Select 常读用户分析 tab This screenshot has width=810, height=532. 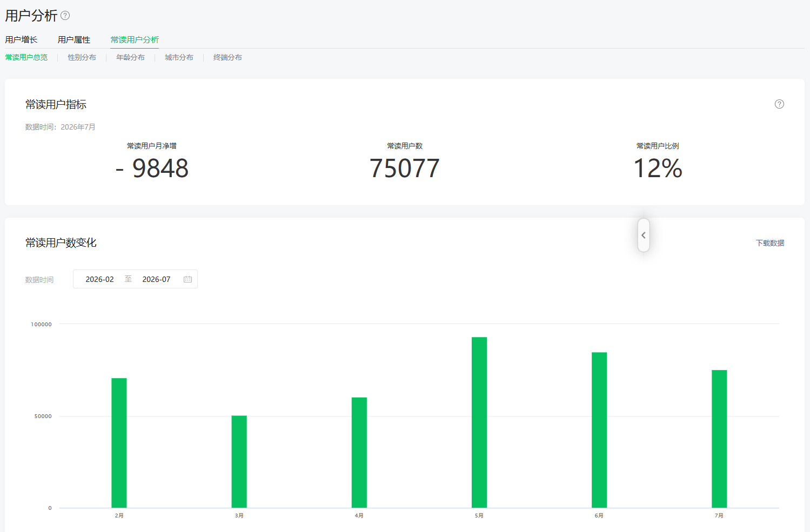(x=135, y=40)
